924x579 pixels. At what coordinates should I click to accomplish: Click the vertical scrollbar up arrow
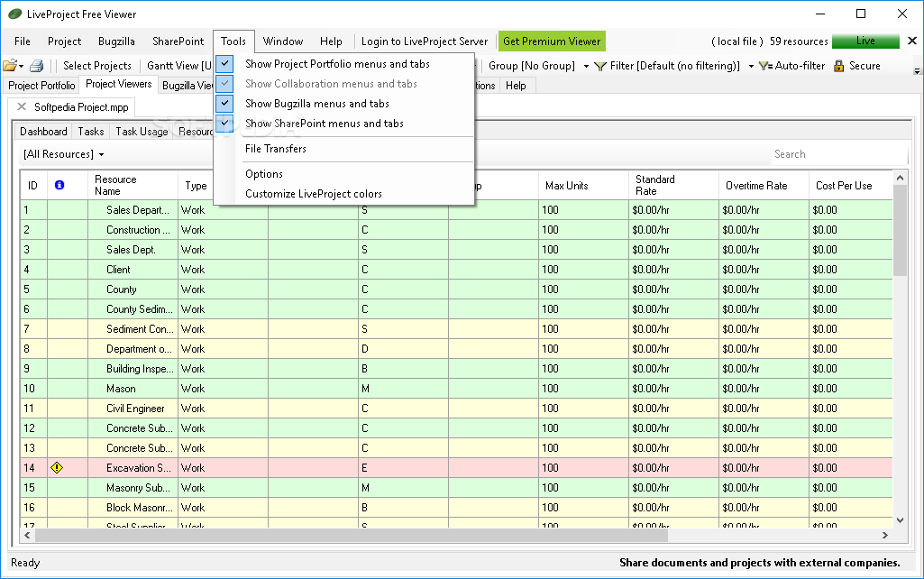(900, 178)
